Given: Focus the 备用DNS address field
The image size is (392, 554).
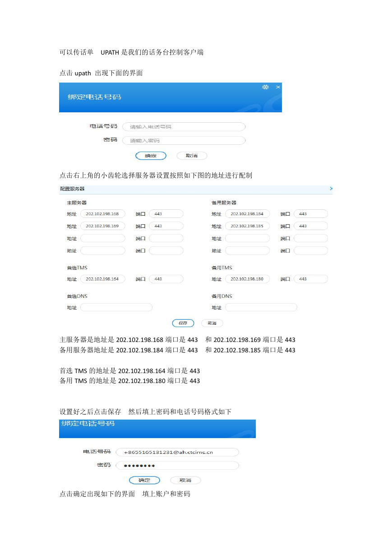Looking at the screenshot, I should click(261, 308).
